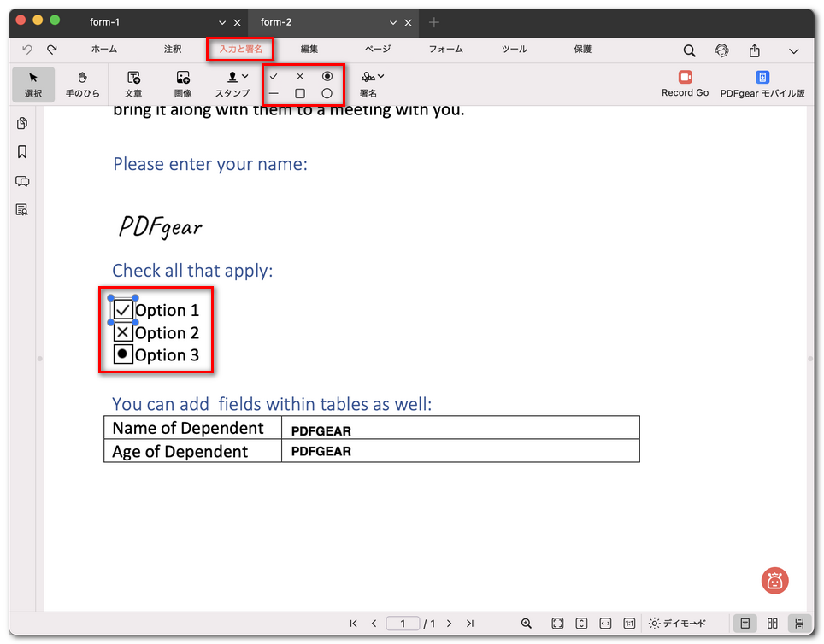The width and height of the screenshot is (824, 644).
Task: Open the search magnifier in the top bar
Action: click(689, 51)
